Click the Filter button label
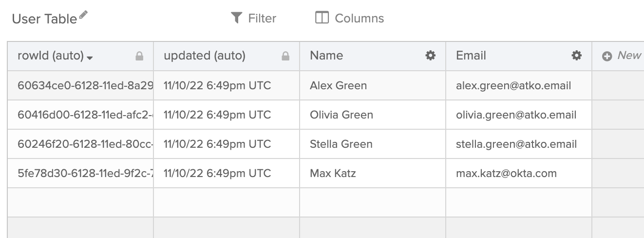Screen dimensions: 644x238 point(262,18)
